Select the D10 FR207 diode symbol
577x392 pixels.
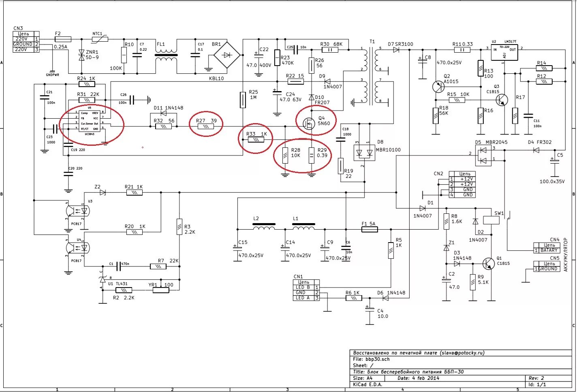point(311,97)
